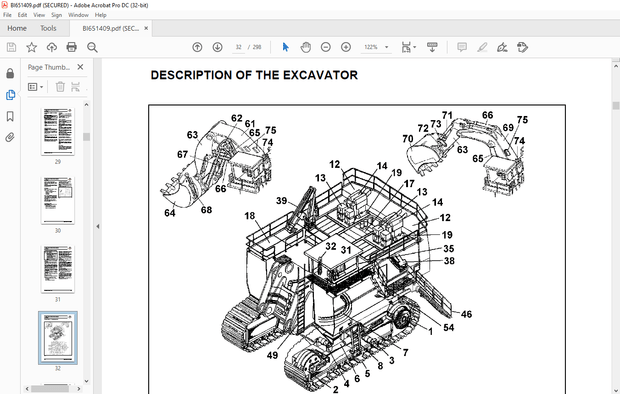The image size is (620, 394).
Task: Switch to the Home tab
Action: 17,28
